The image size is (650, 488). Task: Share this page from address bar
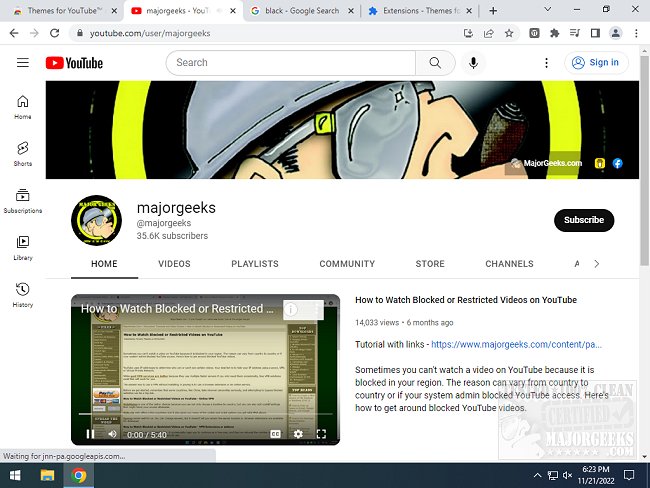pos(489,33)
